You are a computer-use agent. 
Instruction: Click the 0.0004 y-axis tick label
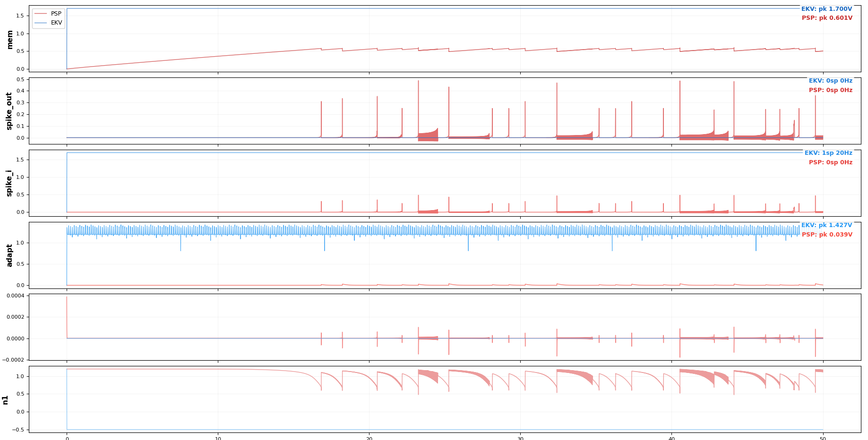[15, 296]
